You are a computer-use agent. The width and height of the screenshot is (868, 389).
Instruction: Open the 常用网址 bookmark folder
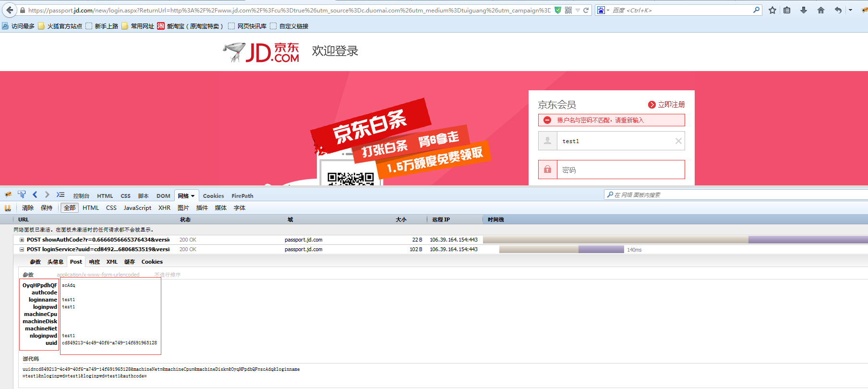point(138,26)
